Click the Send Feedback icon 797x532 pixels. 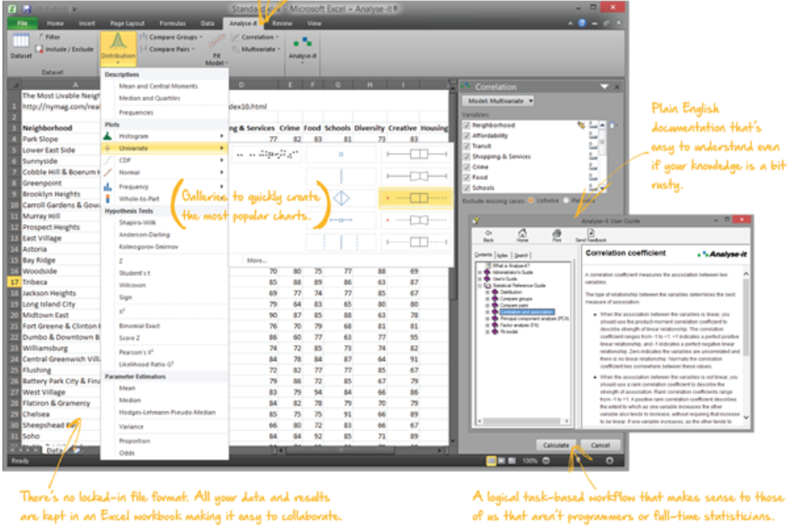(x=591, y=234)
